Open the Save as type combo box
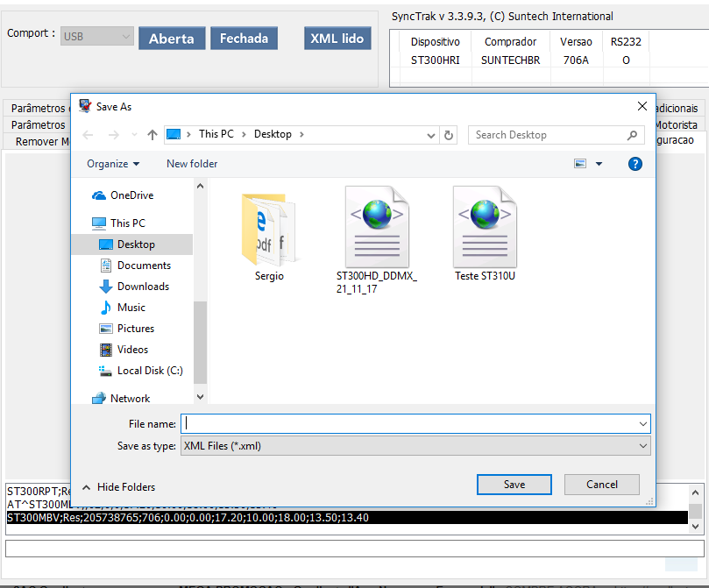This screenshot has width=709, height=588. pyautogui.click(x=415, y=446)
